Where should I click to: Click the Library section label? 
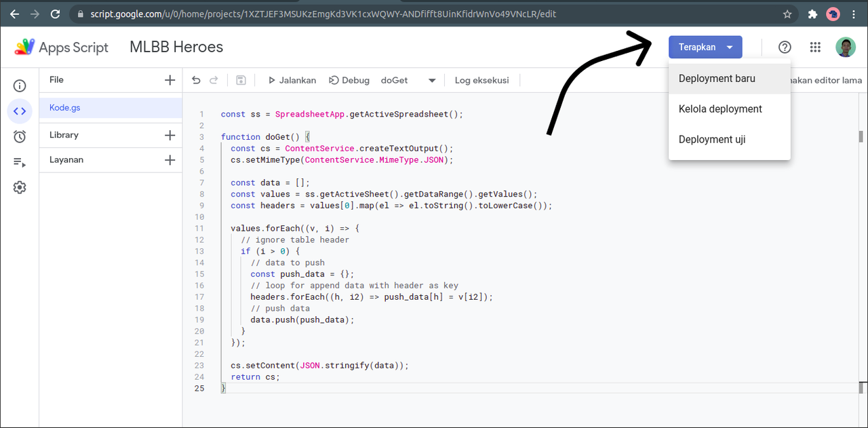64,135
